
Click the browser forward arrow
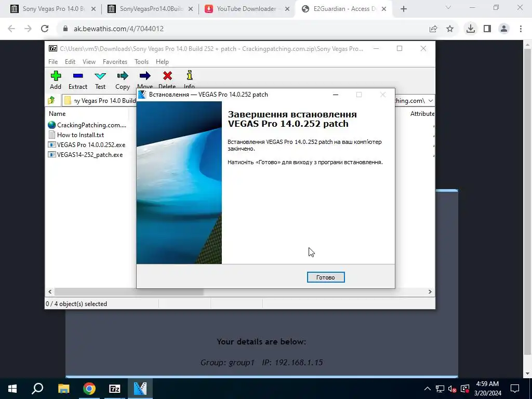(x=28, y=29)
